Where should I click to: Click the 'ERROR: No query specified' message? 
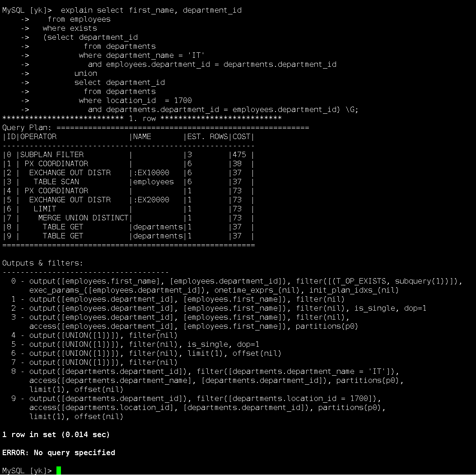(x=59, y=452)
